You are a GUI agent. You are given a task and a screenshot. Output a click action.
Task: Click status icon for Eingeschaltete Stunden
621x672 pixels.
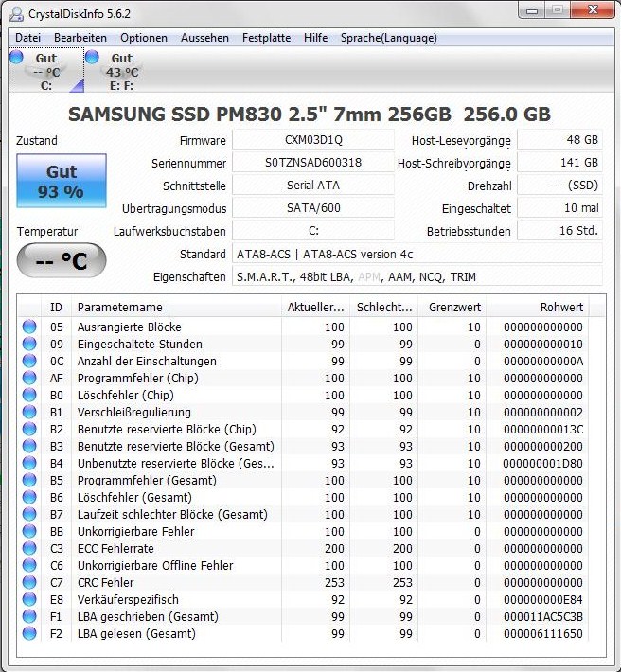(29, 344)
